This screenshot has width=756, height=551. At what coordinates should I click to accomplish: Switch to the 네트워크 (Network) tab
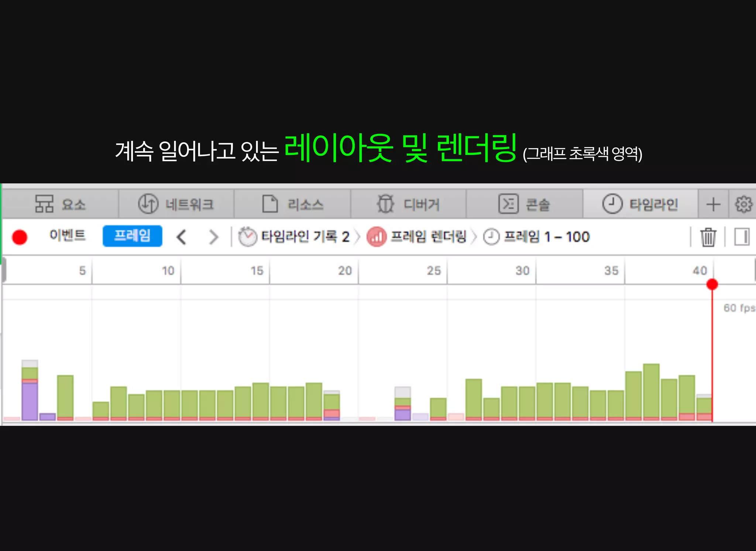tap(176, 204)
